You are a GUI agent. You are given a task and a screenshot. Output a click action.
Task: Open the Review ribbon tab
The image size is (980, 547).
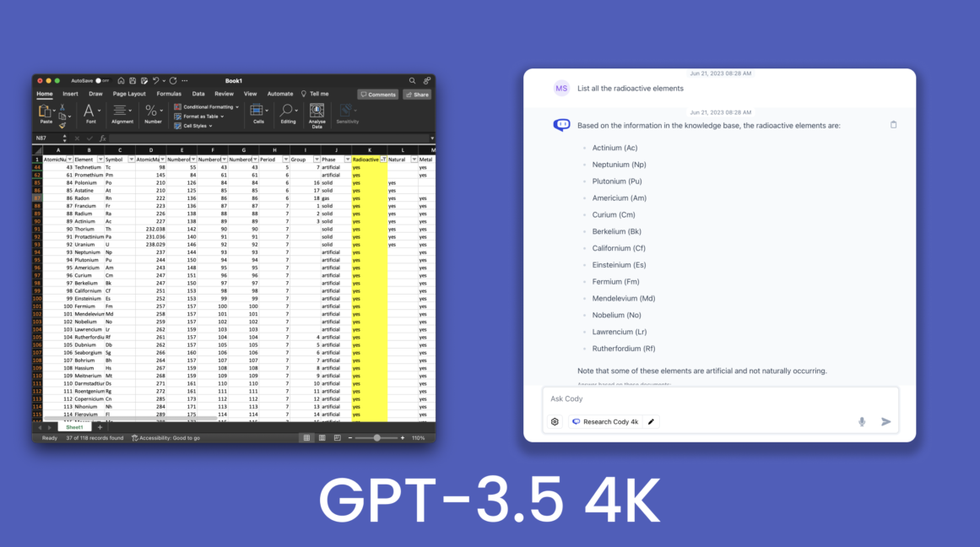(x=224, y=95)
